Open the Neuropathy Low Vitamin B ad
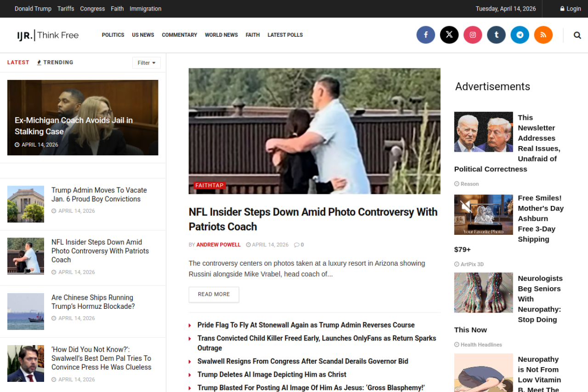Viewport: 588px width, 392px height. coord(539,373)
